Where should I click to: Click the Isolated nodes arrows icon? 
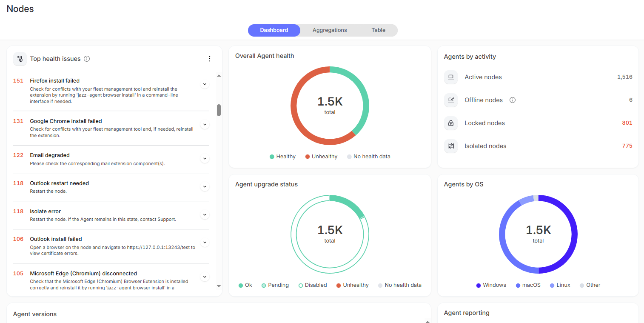click(x=451, y=146)
